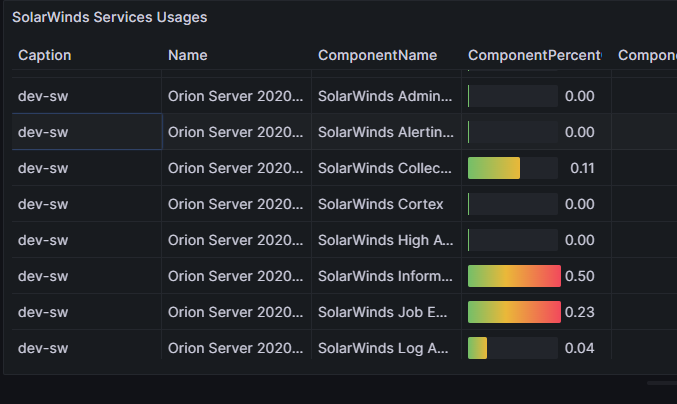This screenshot has height=404, width=677.
Task: Select the SolarWinds Cortex component cell
Action: click(x=386, y=204)
